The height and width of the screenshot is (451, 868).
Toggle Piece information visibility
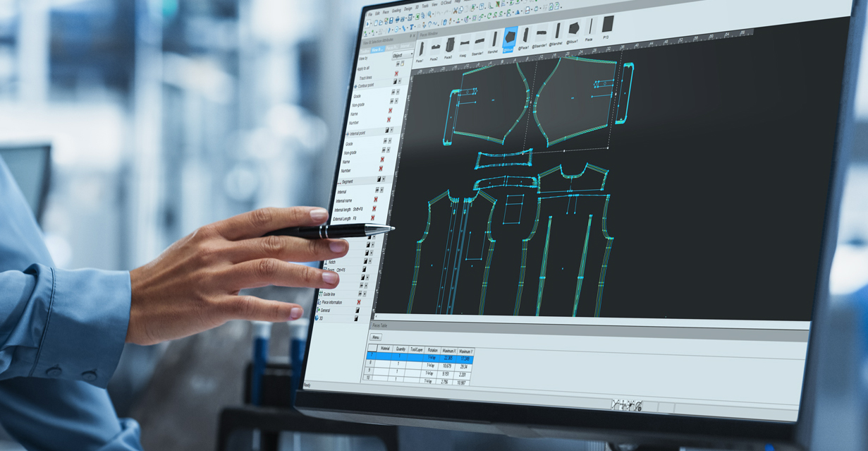click(359, 302)
